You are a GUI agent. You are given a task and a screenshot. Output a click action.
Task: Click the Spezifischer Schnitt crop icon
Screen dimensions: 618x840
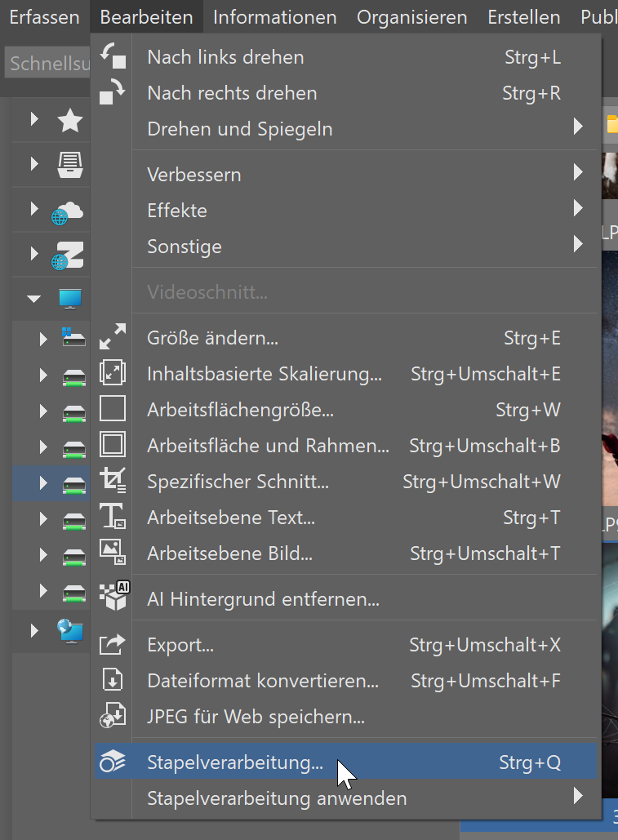click(x=112, y=481)
